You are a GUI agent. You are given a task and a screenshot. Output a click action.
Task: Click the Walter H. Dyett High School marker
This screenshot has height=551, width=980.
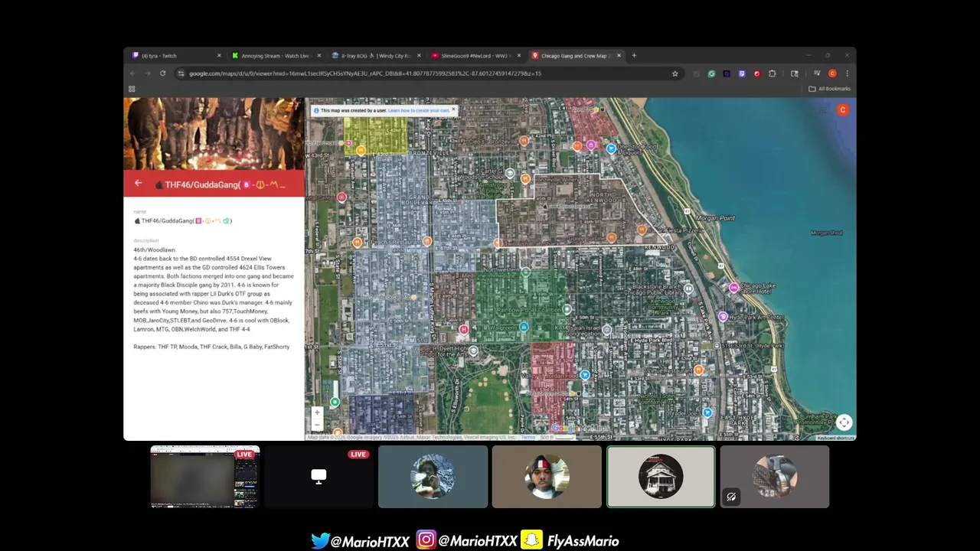(x=474, y=351)
